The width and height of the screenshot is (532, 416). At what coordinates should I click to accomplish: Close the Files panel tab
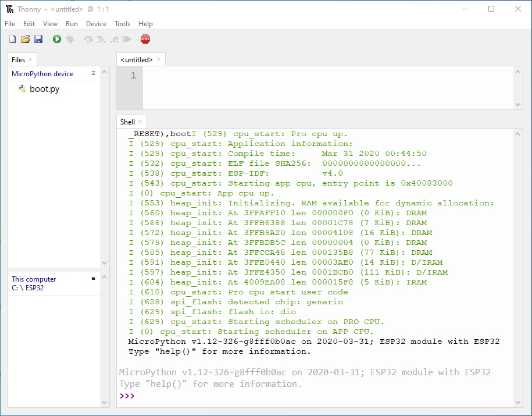pyautogui.click(x=30, y=59)
